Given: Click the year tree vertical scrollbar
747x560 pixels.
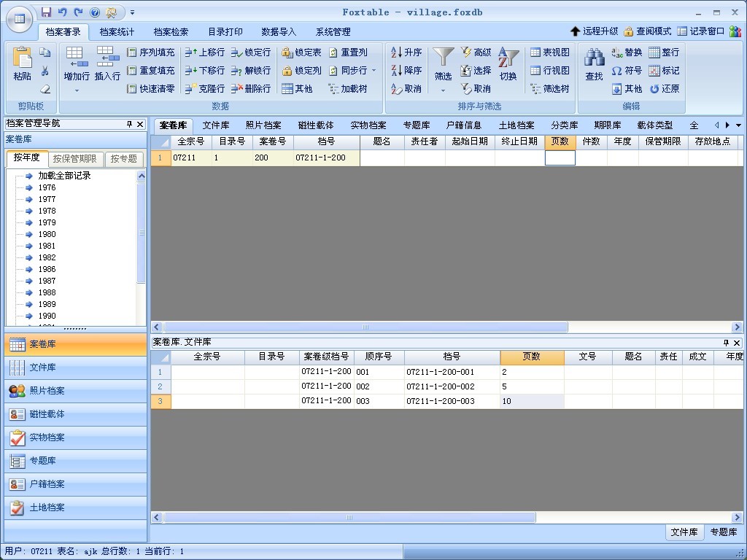Looking at the screenshot, I should [141, 233].
